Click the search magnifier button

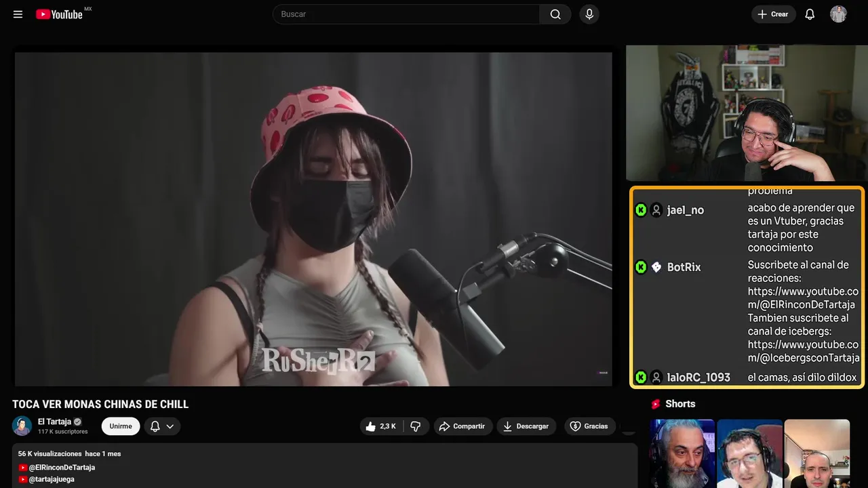click(555, 14)
